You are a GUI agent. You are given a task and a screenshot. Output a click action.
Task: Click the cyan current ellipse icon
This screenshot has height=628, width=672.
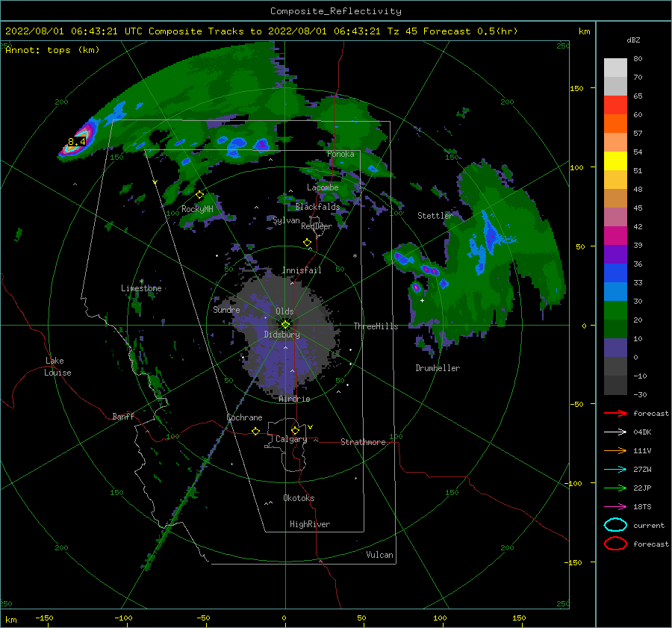615,525
